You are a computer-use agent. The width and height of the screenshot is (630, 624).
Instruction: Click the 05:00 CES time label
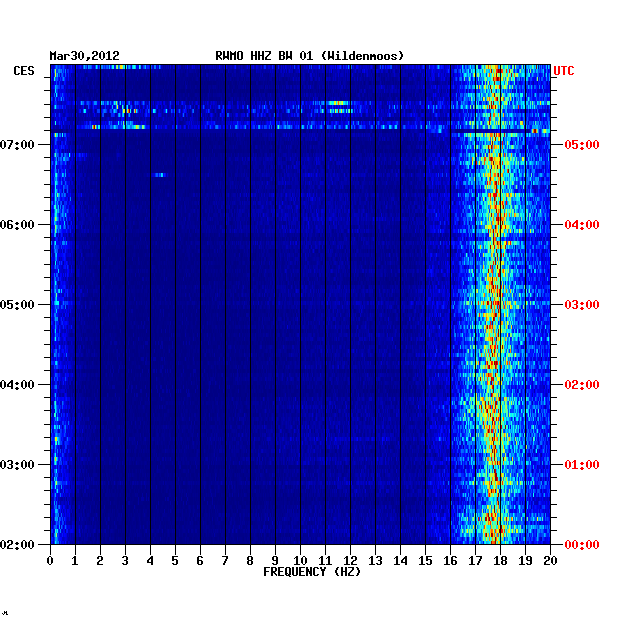pos(17,305)
